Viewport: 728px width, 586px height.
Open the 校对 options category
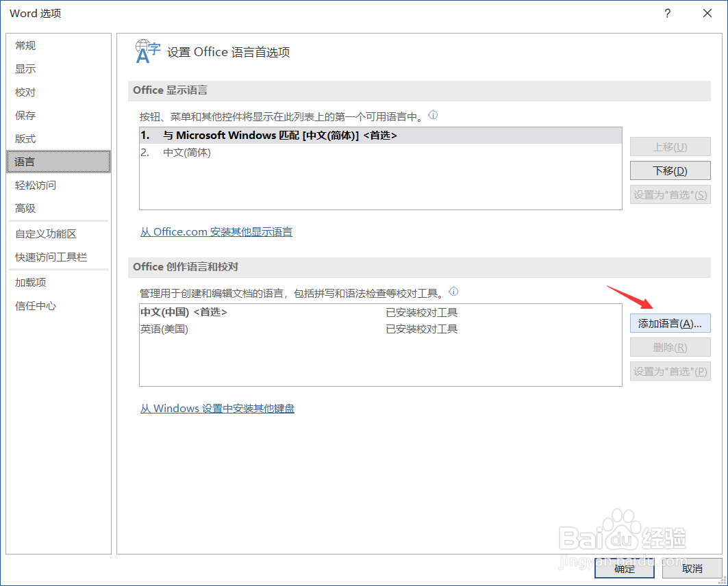point(58,92)
